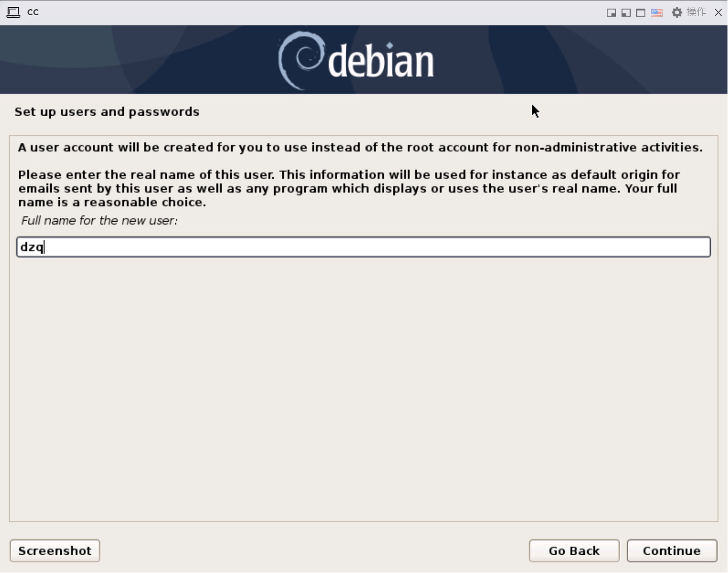Click the computer console icon beside cc

(13, 12)
